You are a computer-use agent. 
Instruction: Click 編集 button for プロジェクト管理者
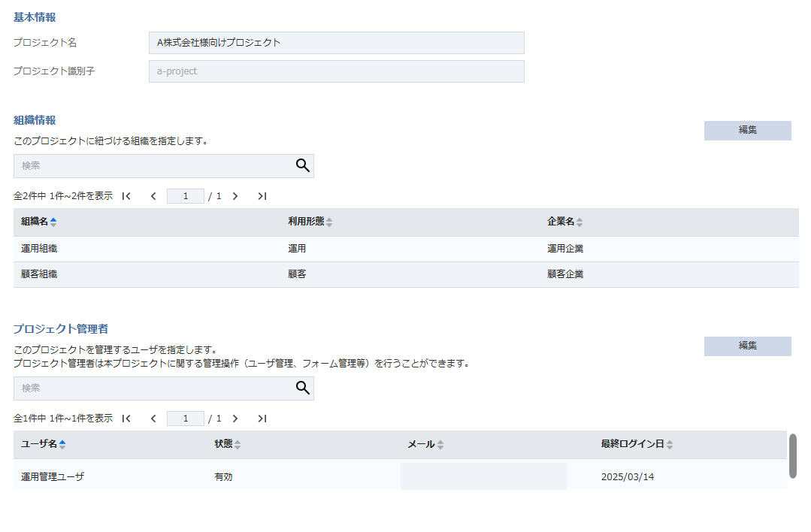click(747, 346)
